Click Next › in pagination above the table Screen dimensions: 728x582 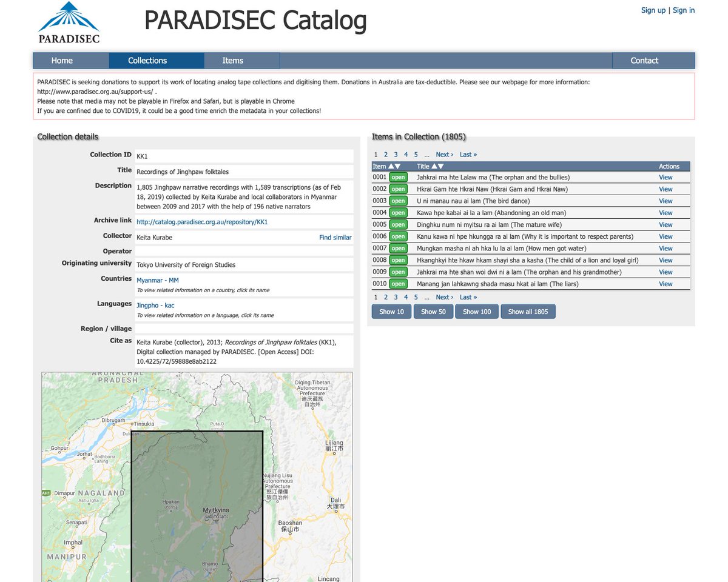coord(445,155)
